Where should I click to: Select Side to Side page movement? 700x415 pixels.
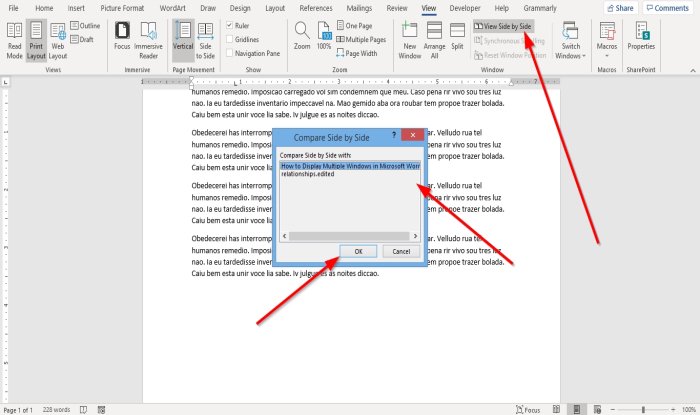205,41
